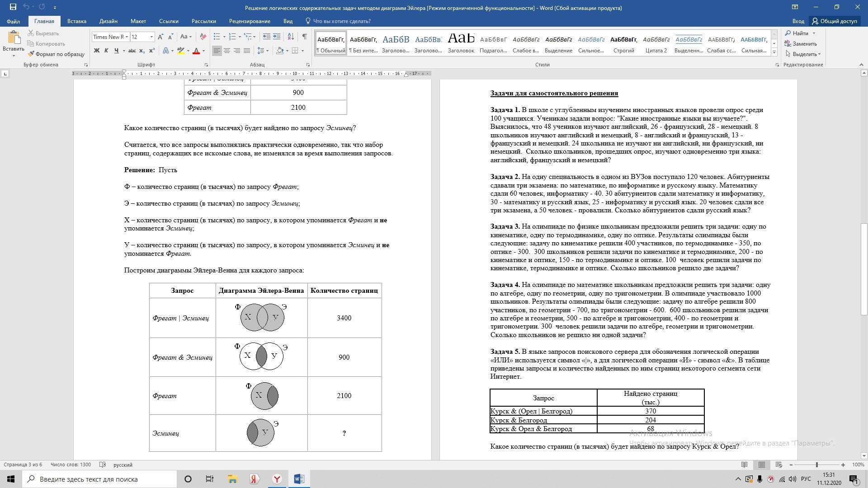Apply subscript formatting
The height and width of the screenshot is (488, 868).
(x=142, y=51)
